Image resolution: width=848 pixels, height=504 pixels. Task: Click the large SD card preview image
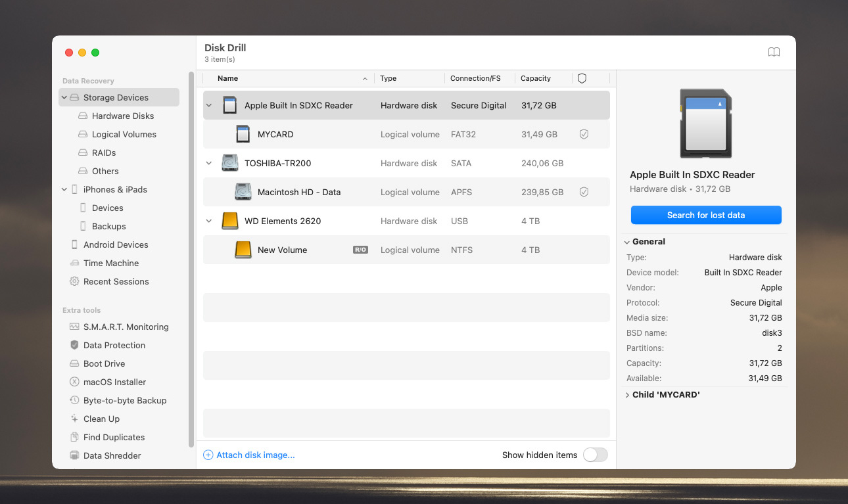pos(706,124)
